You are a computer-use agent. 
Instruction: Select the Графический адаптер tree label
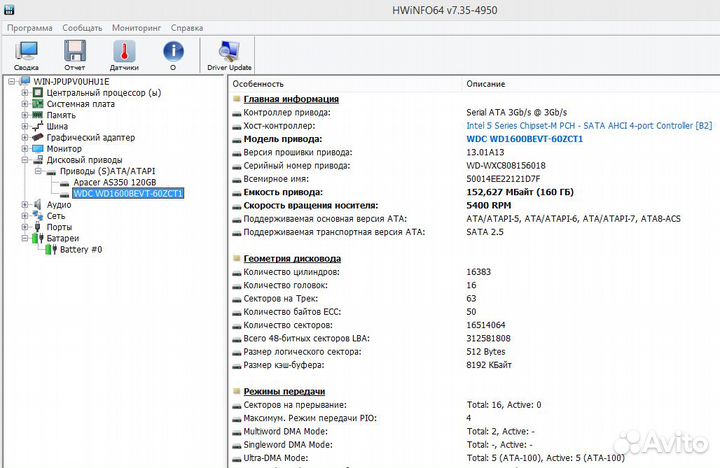pos(91,137)
